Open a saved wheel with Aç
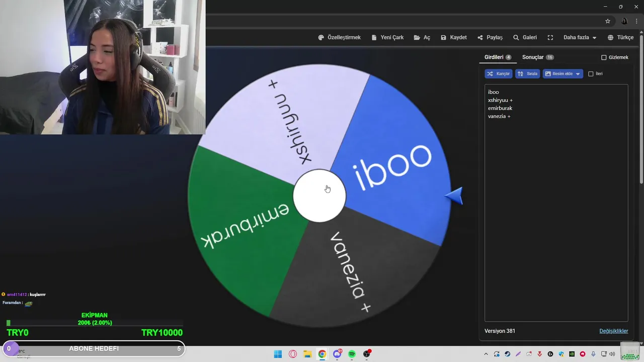This screenshot has width=644, height=362. coord(422,38)
